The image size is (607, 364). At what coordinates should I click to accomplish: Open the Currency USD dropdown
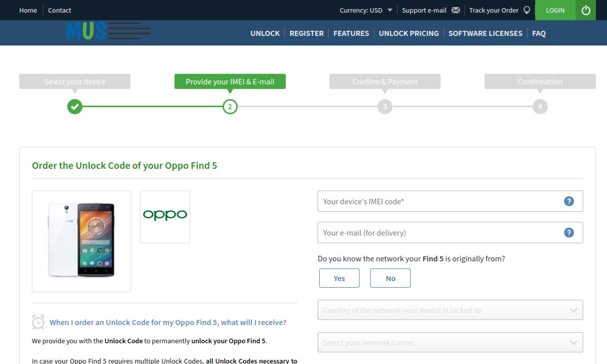click(x=366, y=10)
